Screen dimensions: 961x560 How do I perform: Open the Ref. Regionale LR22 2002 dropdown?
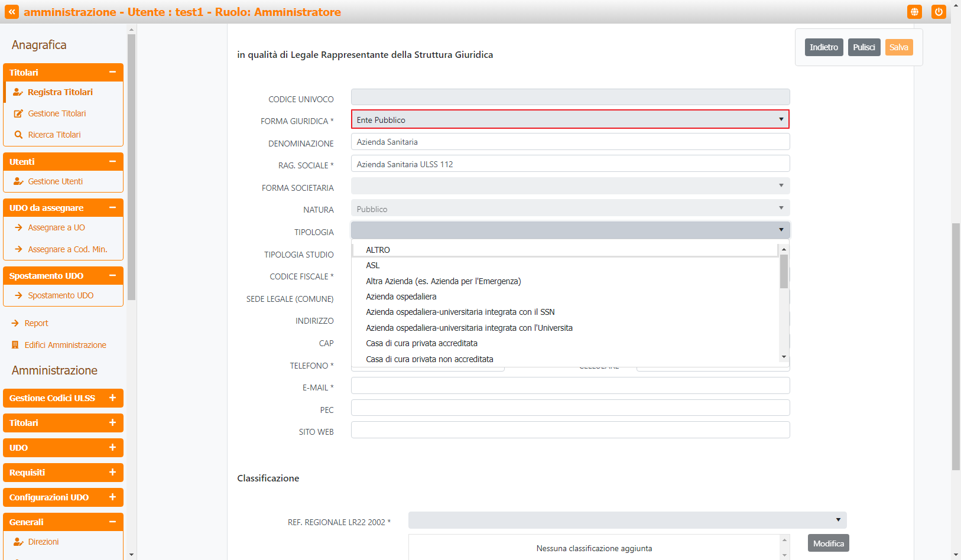627,520
